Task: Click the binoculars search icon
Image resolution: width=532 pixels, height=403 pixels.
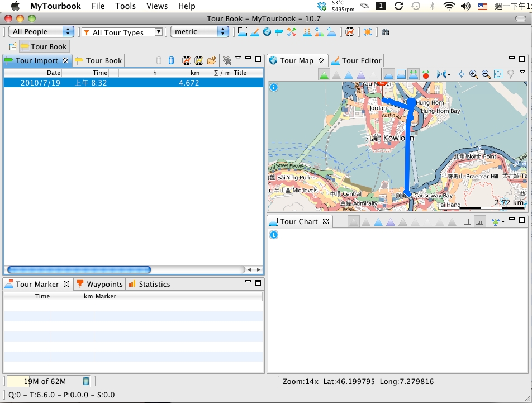Action: tap(385, 32)
